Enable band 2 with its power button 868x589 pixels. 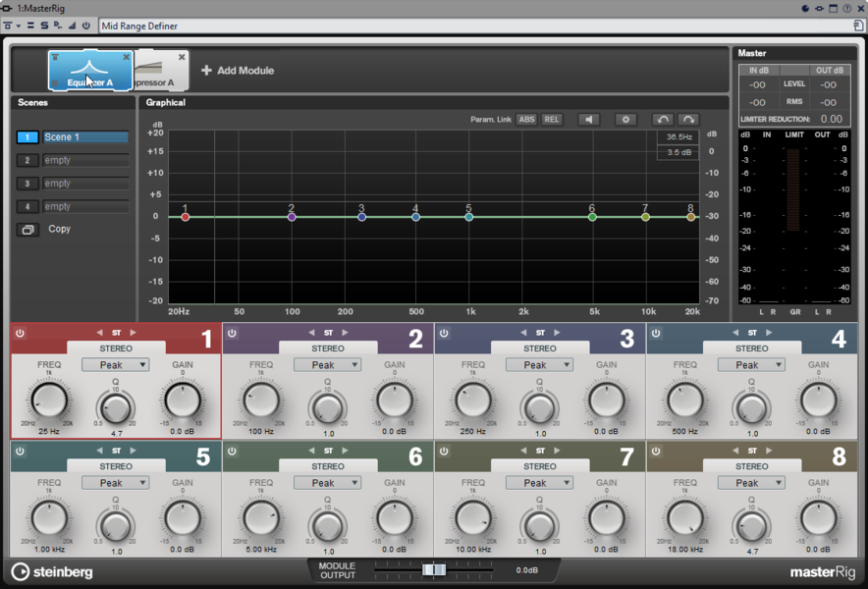[x=232, y=333]
